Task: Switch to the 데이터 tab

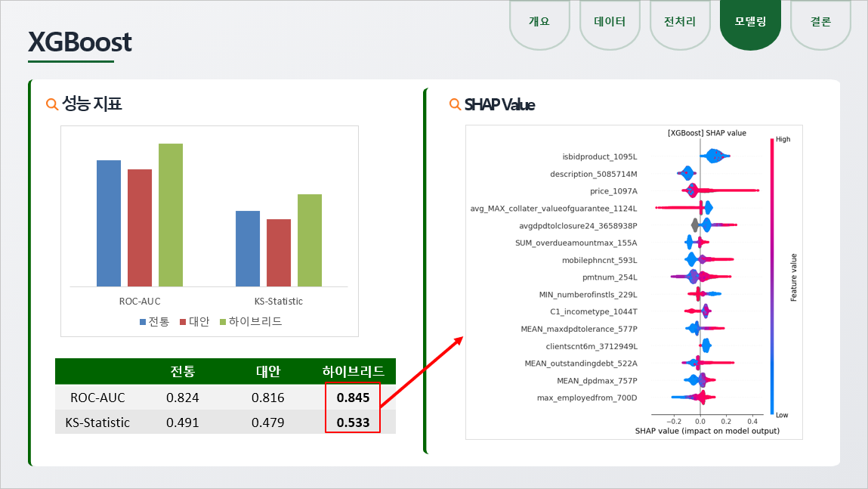Action: coord(610,22)
